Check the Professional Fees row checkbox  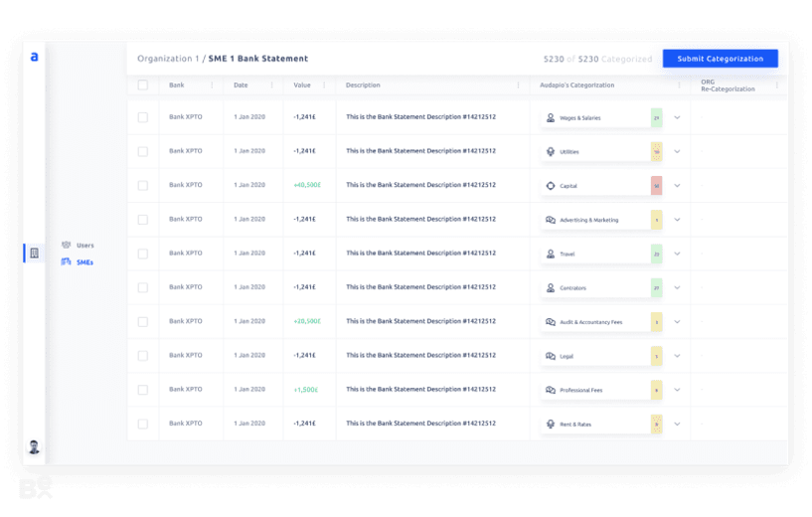click(x=143, y=390)
